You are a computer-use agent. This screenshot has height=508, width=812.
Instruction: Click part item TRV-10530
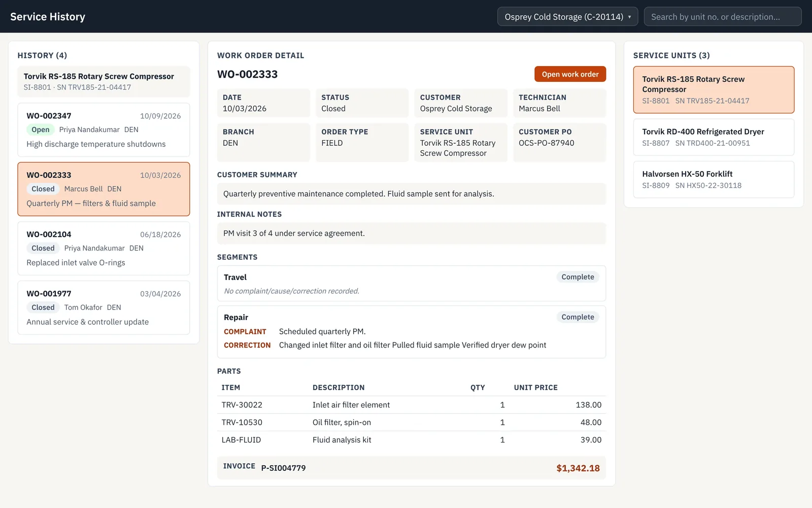(x=242, y=422)
